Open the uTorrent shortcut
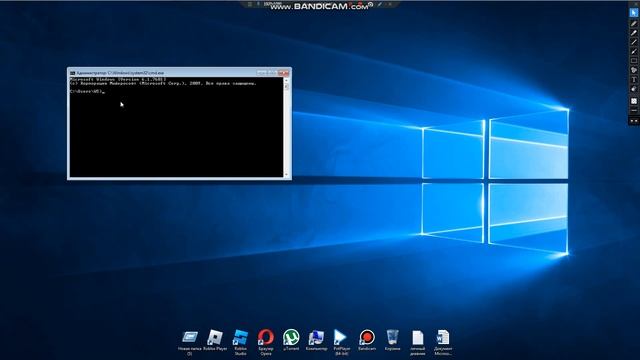Image resolution: width=640 pixels, height=360 pixels. coord(291,340)
